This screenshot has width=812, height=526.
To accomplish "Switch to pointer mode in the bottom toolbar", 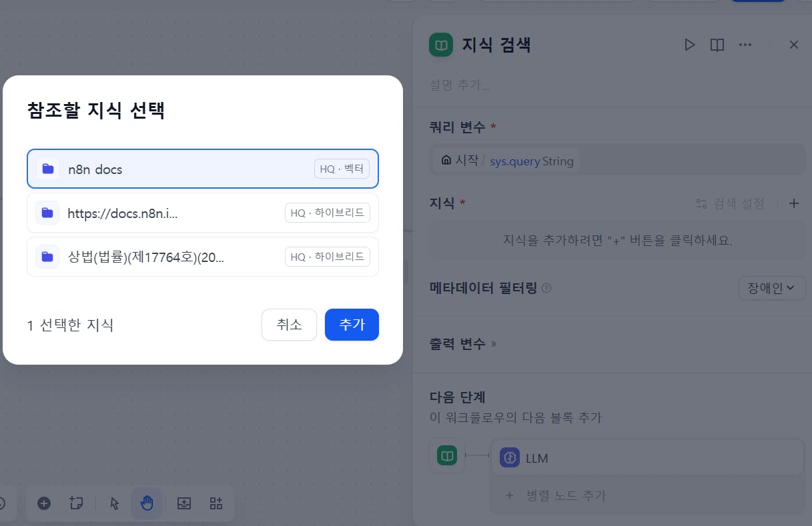I will tap(115, 503).
